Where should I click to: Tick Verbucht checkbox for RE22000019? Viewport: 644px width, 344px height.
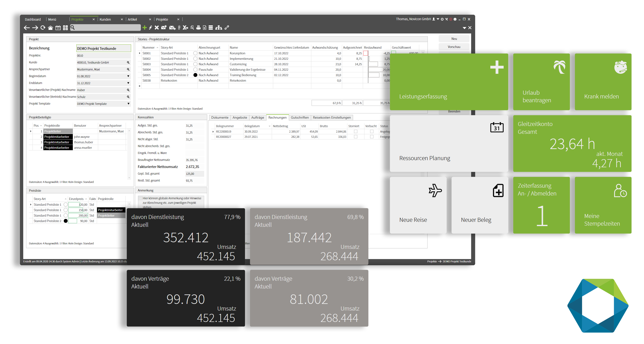(372, 131)
